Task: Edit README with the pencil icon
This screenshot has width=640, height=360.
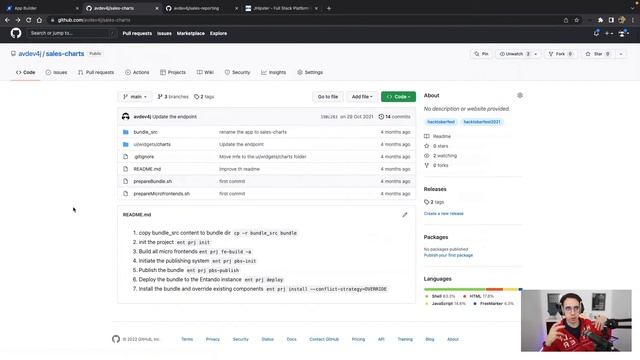Action: pos(404,215)
